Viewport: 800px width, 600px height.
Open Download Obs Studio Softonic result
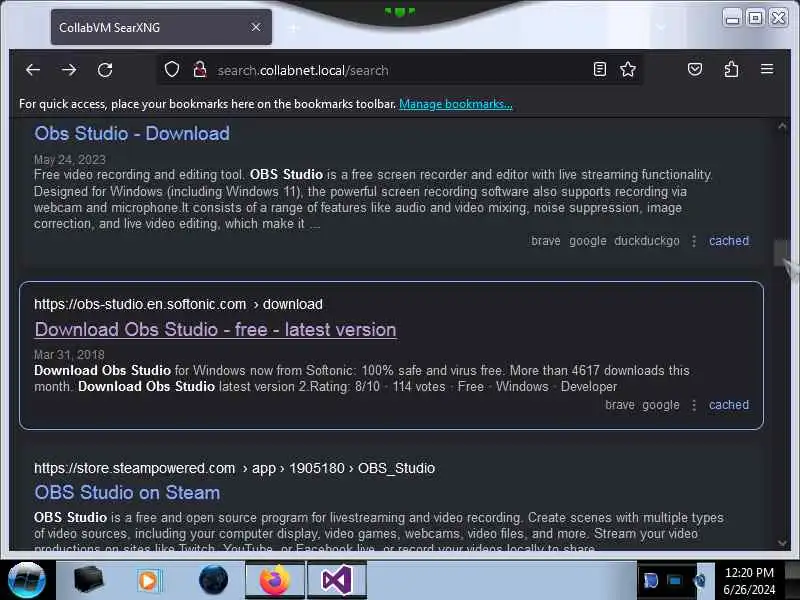(x=215, y=330)
